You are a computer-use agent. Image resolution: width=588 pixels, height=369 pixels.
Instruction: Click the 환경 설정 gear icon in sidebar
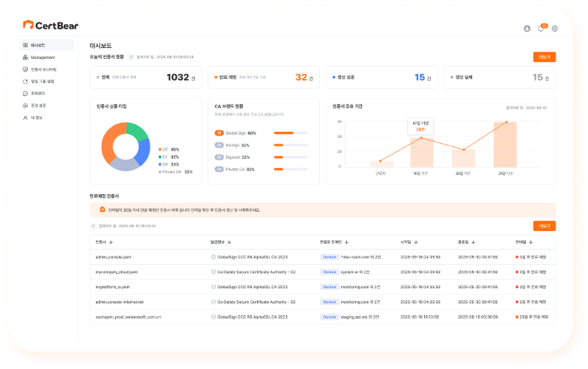click(25, 106)
